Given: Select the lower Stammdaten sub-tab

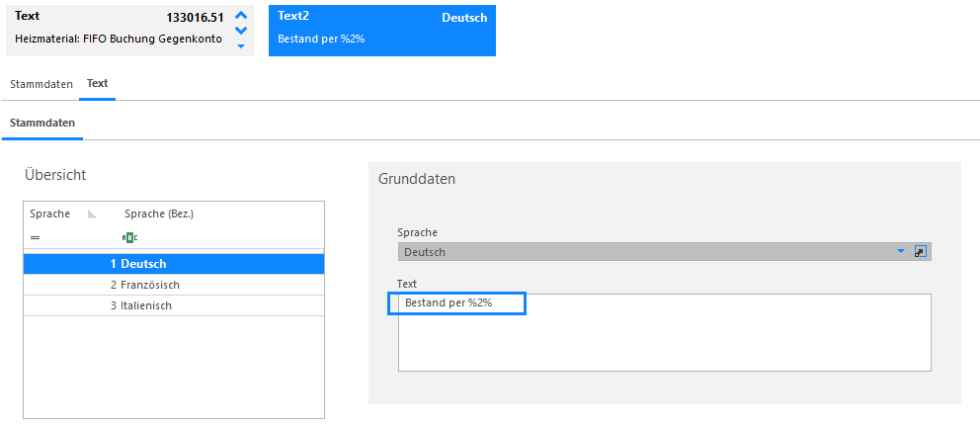Looking at the screenshot, I should 42,124.
